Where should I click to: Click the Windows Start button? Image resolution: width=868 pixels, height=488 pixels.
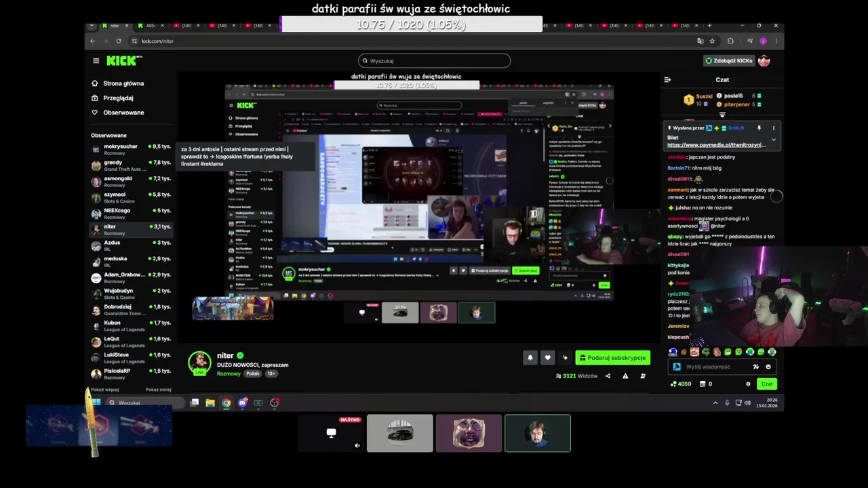pos(96,403)
